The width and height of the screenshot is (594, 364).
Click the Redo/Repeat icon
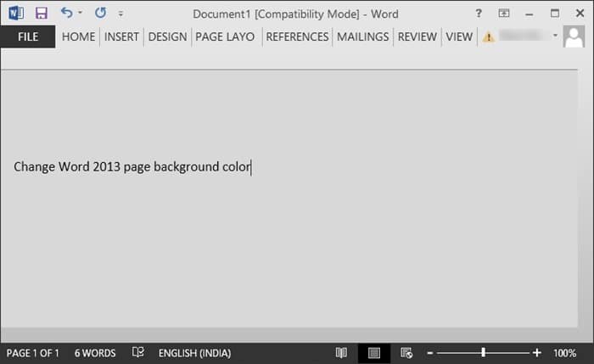point(100,14)
